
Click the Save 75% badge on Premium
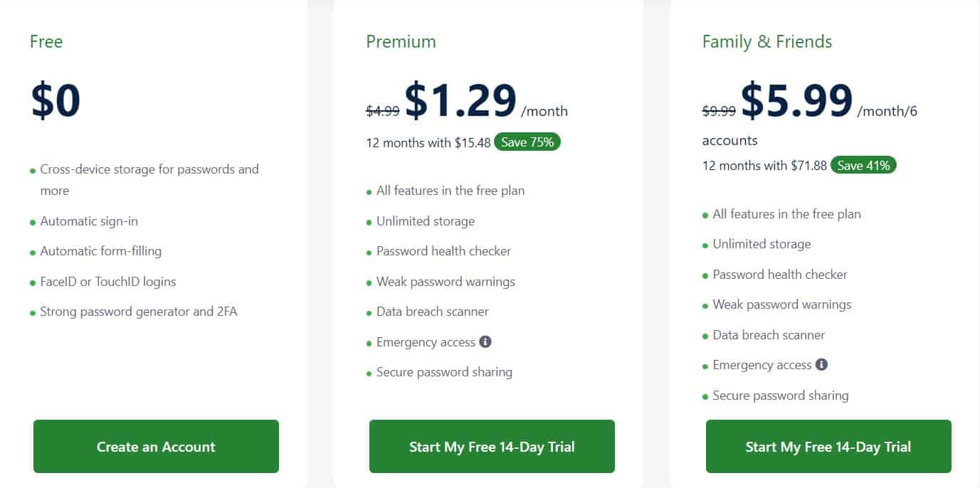click(527, 142)
